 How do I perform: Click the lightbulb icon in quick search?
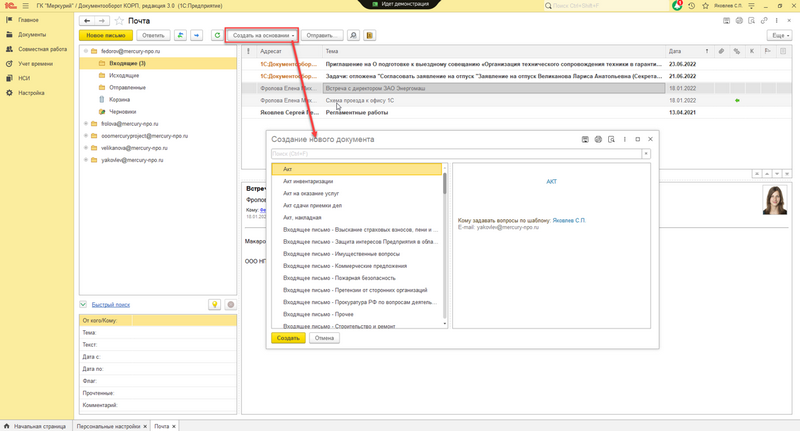[214, 304]
